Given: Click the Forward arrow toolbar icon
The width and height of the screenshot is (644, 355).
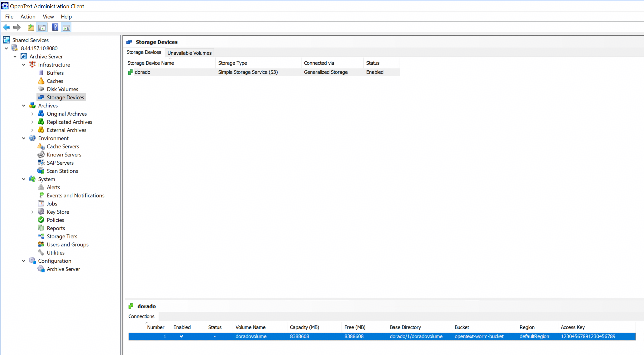Looking at the screenshot, I should [x=17, y=27].
